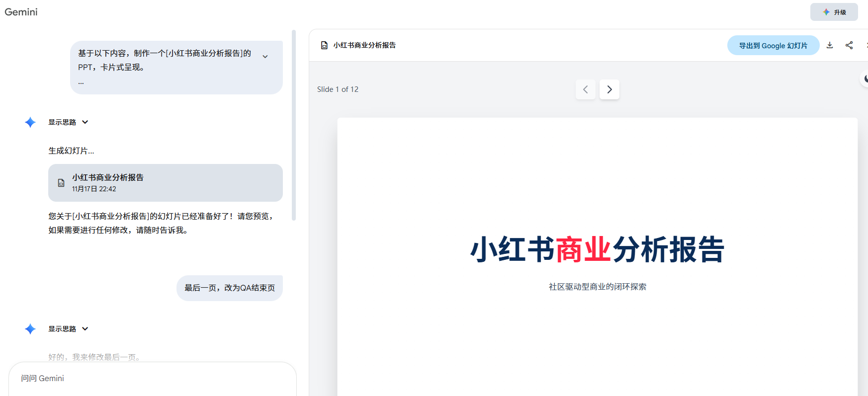Open the 小红书商业分析报告 file card
The image size is (868, 396).
(x=166, y=183)
